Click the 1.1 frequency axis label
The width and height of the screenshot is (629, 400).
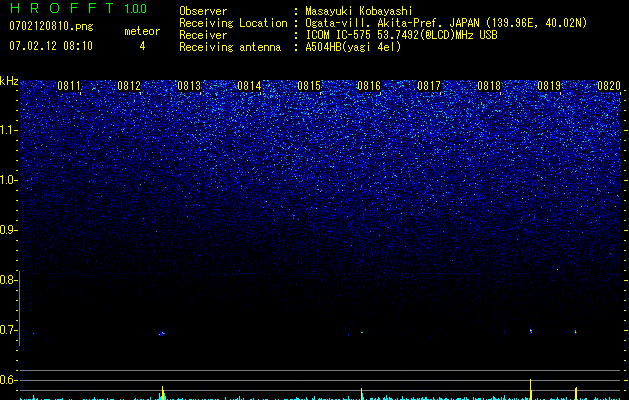(x=8, y=130)
